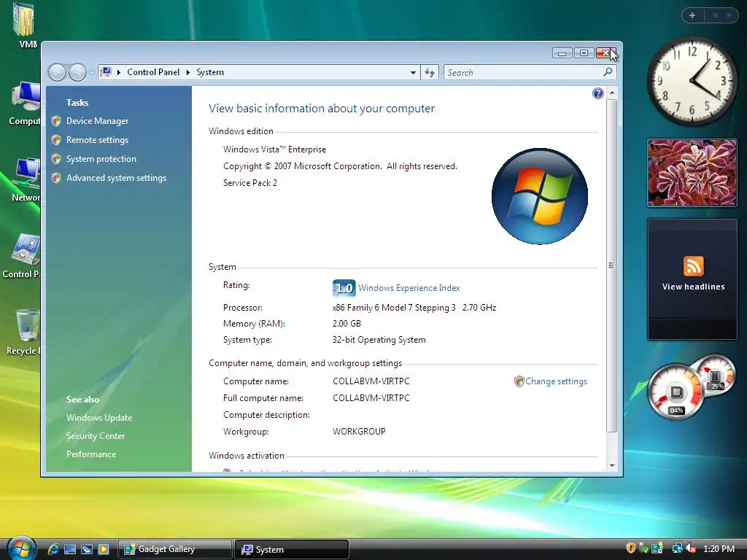Click Safely Remove Hardware tray icon
The width and height of the screenshot is (747, 560).
tap(643, 548)
